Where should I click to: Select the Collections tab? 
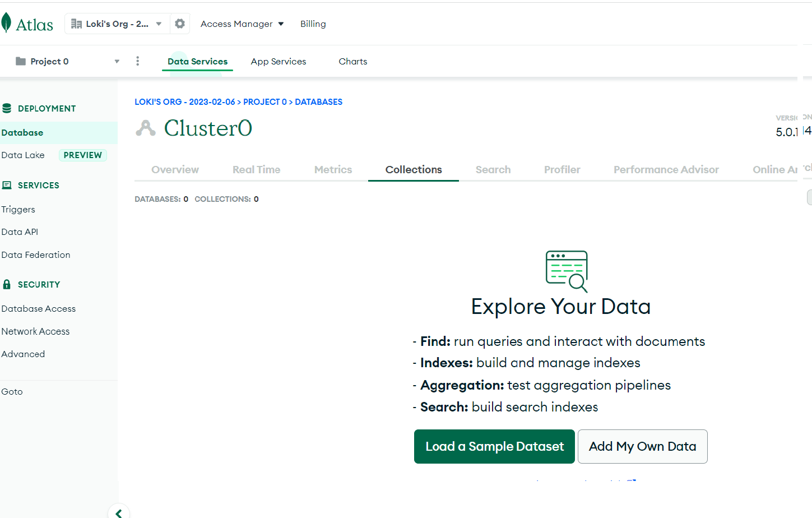tap(414, 169)
